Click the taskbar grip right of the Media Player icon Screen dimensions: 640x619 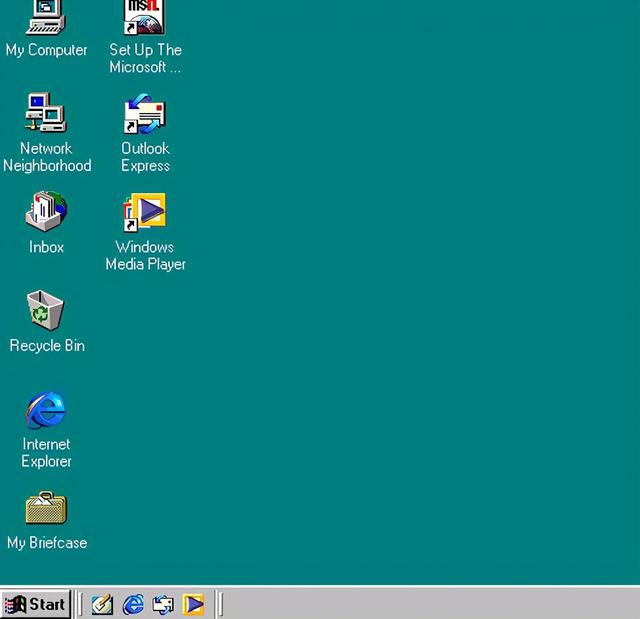[220, 604]
